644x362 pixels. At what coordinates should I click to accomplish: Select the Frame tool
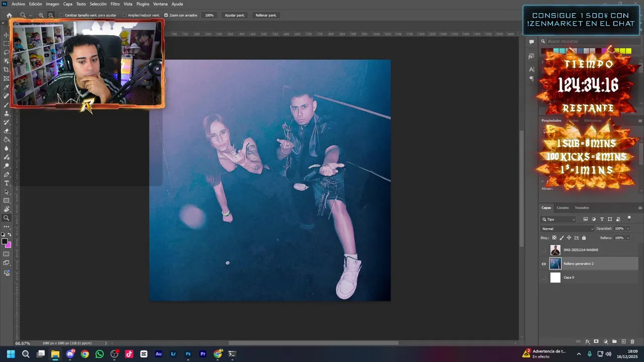(7, 78)
